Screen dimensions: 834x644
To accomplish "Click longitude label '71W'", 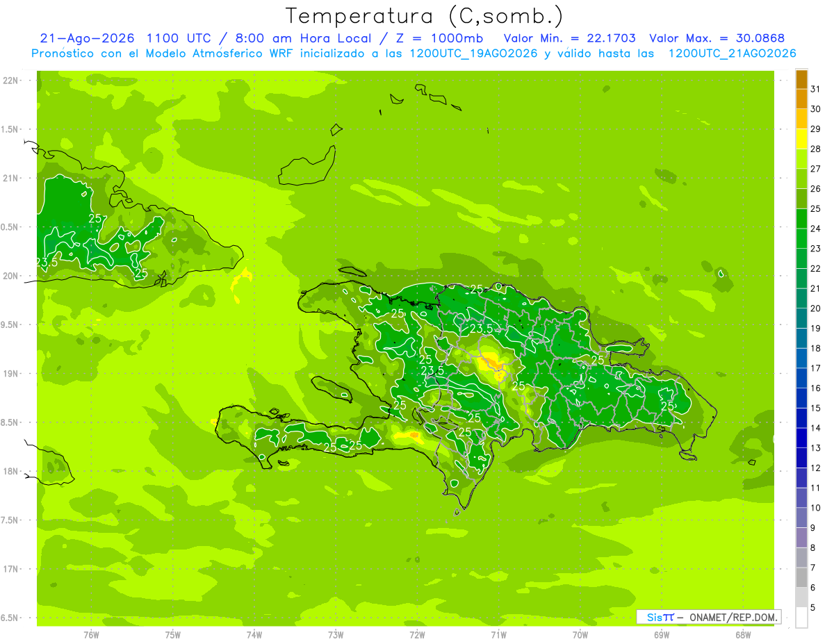I will click(x=498, y=635).
